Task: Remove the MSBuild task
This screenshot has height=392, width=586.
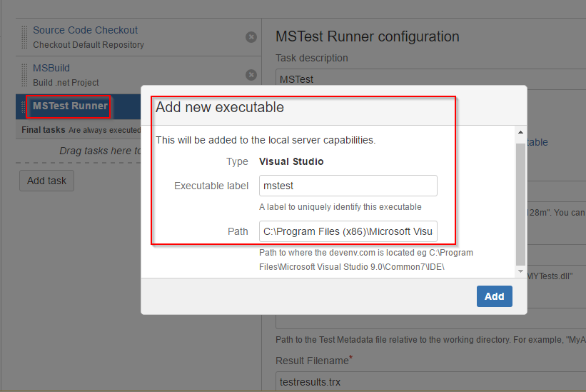Action: [x=251, y=75]
